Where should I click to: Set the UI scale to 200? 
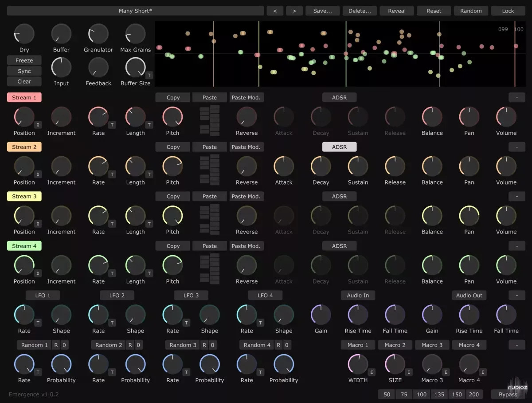click(474, 394)
